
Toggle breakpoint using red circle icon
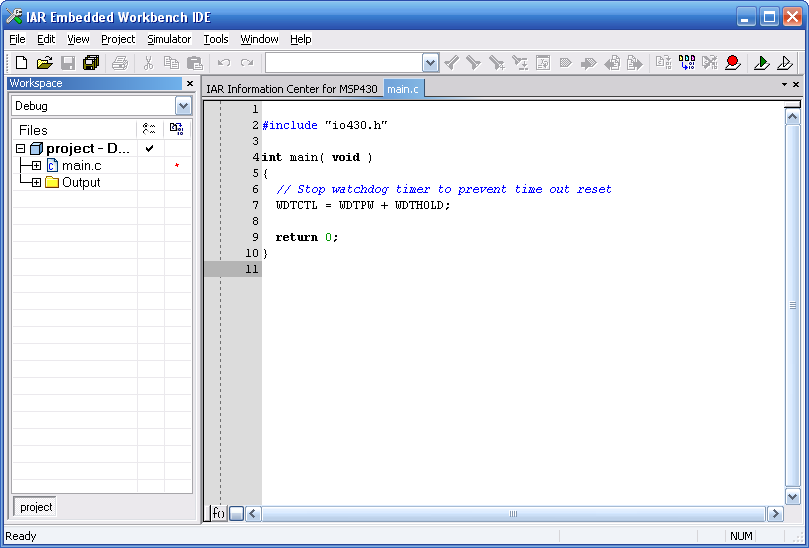[733, 63]
